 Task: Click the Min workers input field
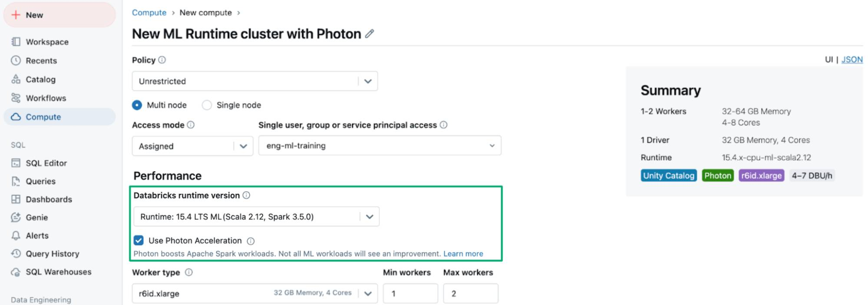410,293
